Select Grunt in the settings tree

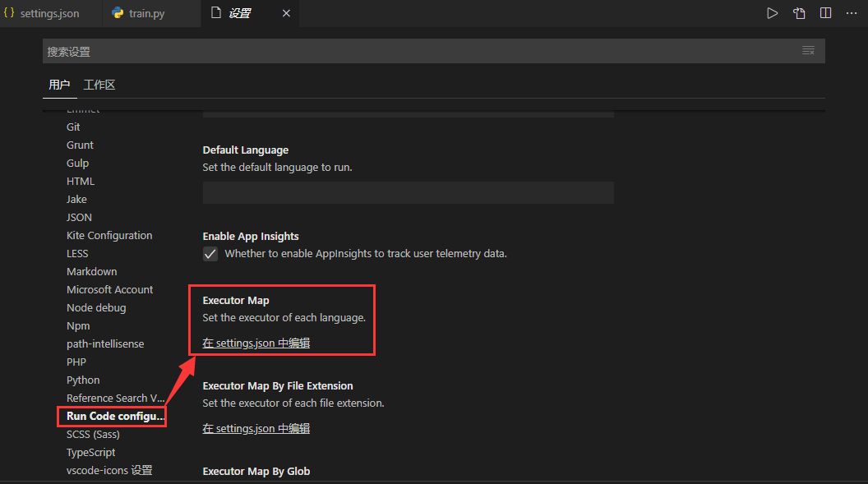pos(80,145)
